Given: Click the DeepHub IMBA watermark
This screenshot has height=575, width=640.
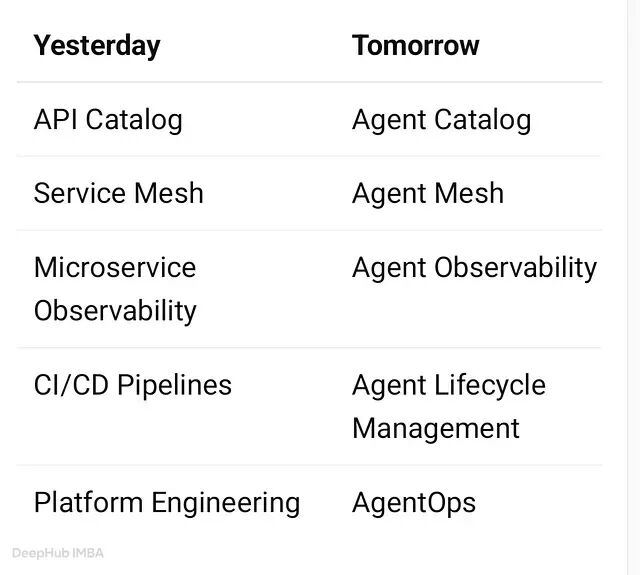Looking at the screenshot, I should 58,553.
